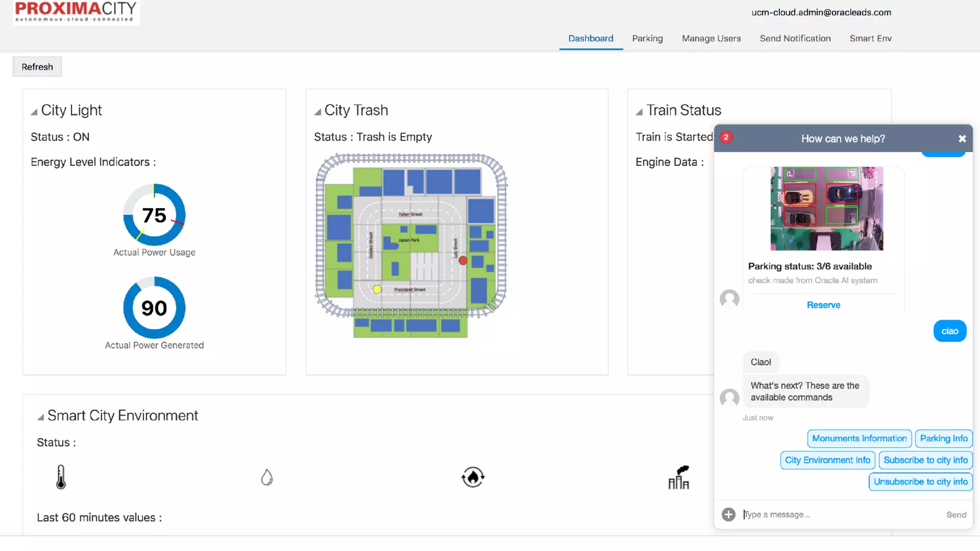Open the Parking tab
Screen dimensions: 980x551
647,38
